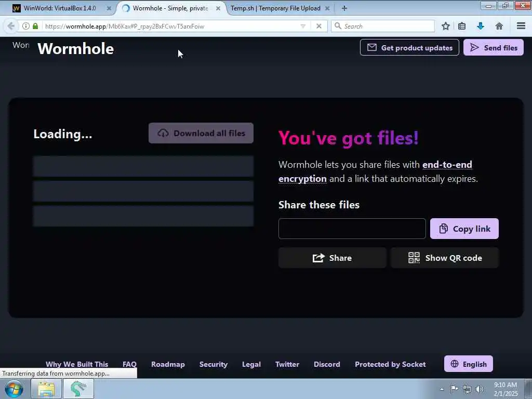Screen dimensions: 532x399
Task: Open the FAQ footer link
Action: pyautogui.click(x=129, y=364)
